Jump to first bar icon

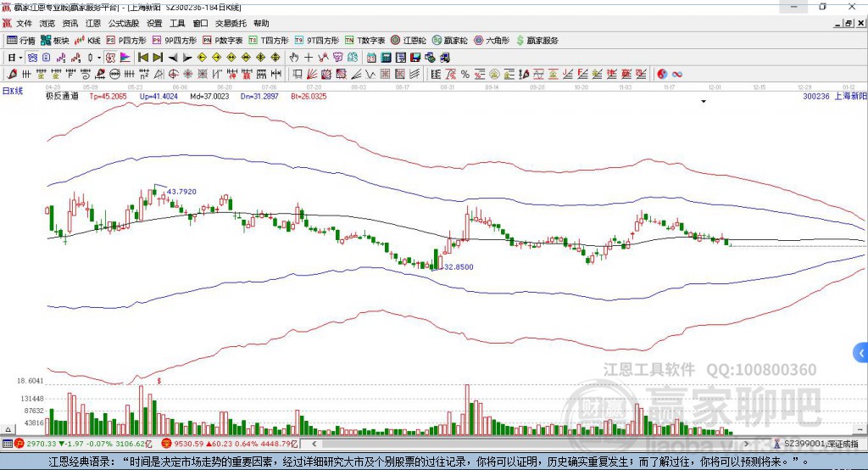[x=142, y=58]
